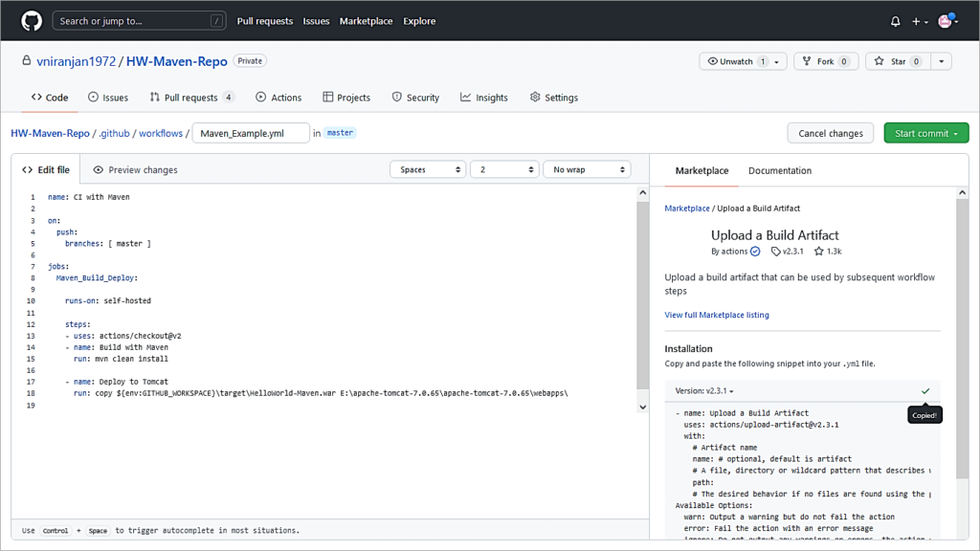The image size is (980, 551).
Task: Click the Cancel changes button
Action: 830,133
